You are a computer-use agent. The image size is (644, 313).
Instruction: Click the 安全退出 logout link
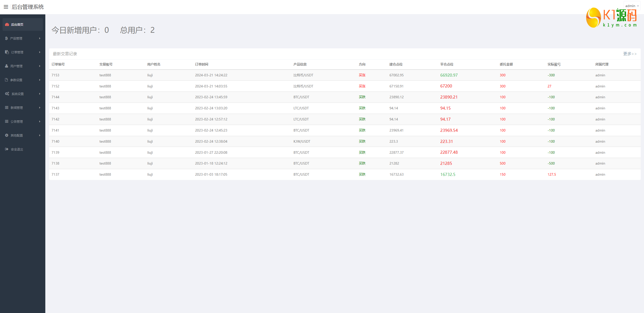[x=17, y=149]
